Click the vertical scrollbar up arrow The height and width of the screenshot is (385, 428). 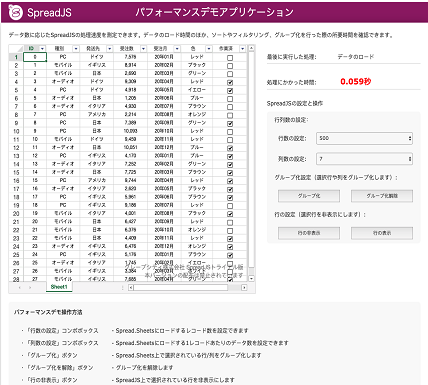coord(251,48)
